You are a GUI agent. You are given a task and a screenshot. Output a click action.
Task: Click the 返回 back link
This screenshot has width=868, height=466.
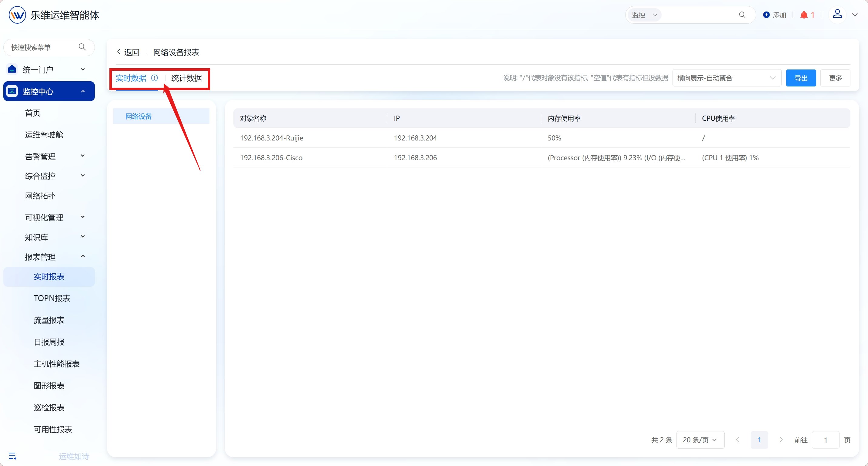128,52
